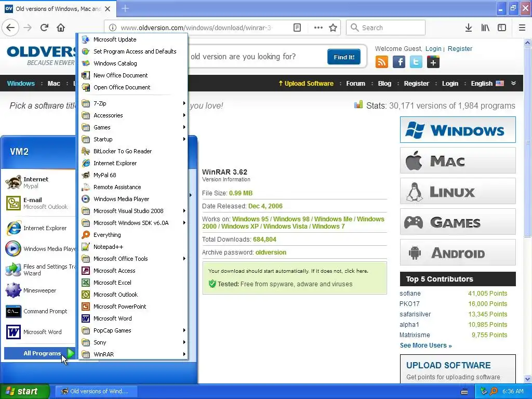The height and width of the screenshot is (399, 532).
Task: Open the Library icon in toolbar
Action: pyautogui.click(x=485, y=28)
